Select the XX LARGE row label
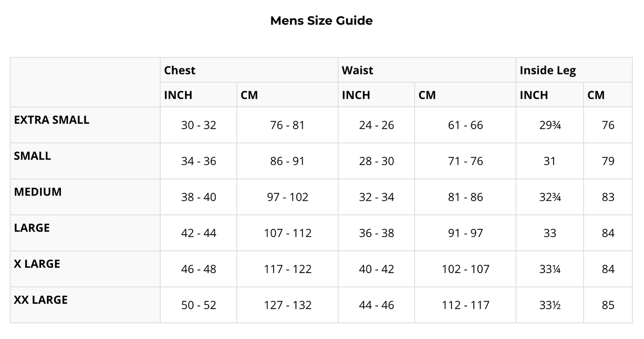This screenshot has width=644, height=339. (41, 300)
